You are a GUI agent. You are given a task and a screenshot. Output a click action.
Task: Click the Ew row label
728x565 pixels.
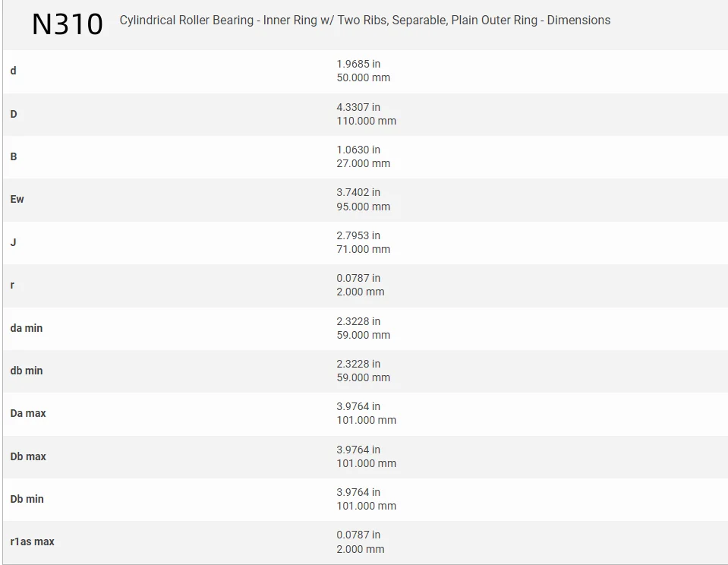(x=17, y=199)
